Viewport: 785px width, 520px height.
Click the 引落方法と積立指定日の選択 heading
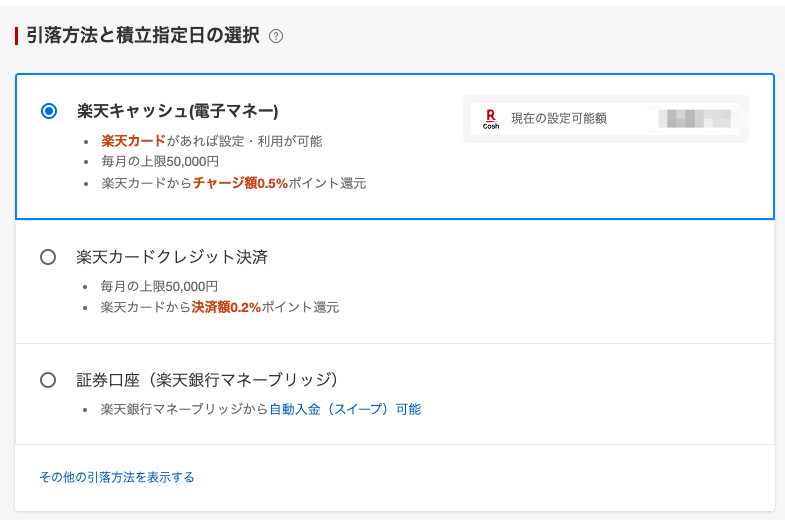click(142, 36)
